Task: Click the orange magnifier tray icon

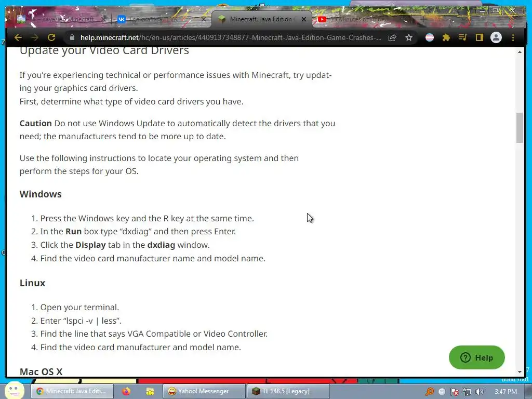Action: (430, 392)
